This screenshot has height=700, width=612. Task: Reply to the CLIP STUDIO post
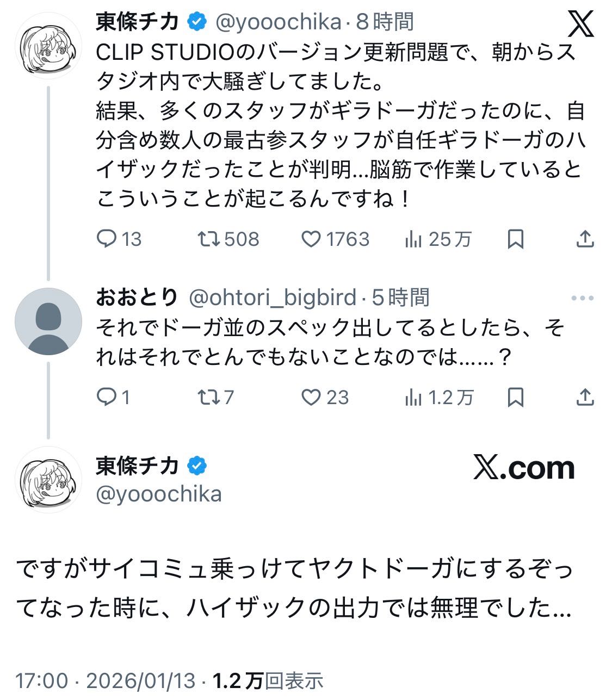coord(107,239)
